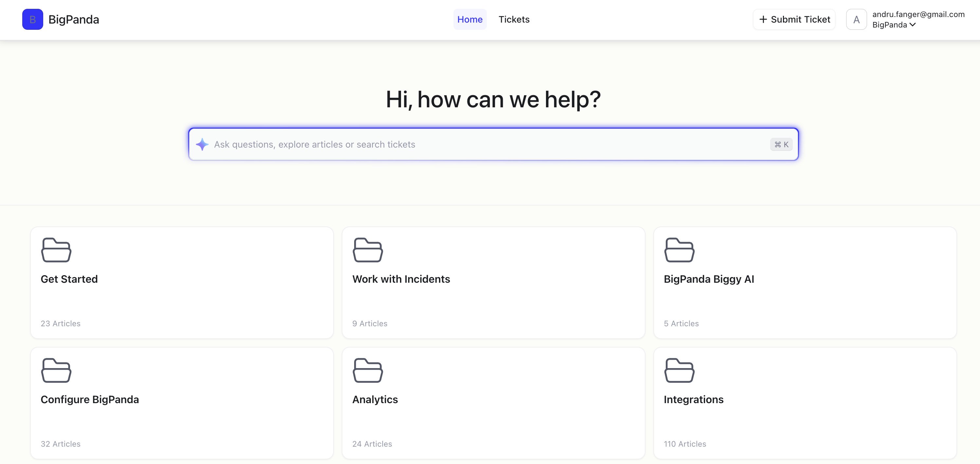Click the '110 Articles' count text
Image resolution: width=980 pixels, height=464 pixels.
[x=685, y=444]
